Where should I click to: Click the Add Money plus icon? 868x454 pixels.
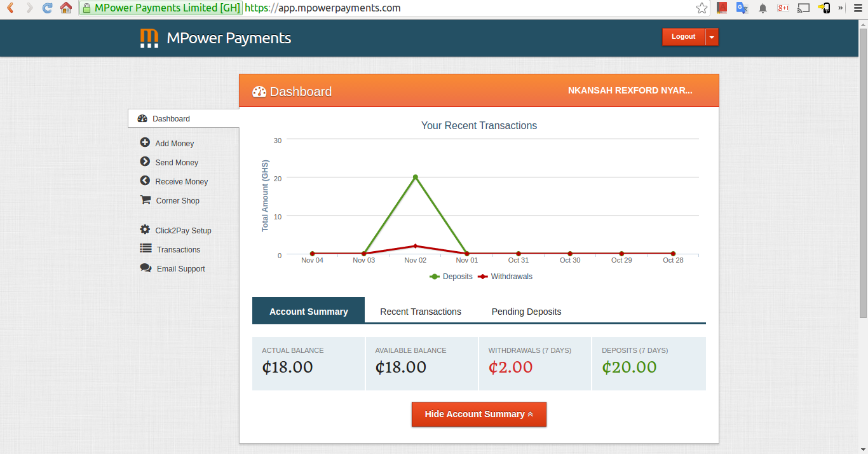(x=145, y=143)
